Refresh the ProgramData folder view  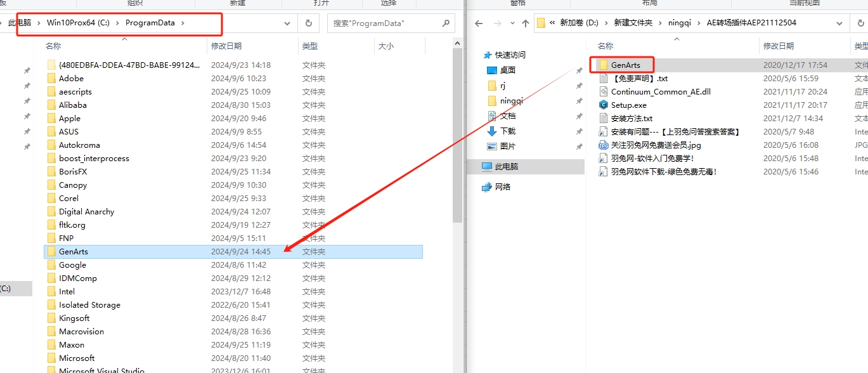click(308, 23)
